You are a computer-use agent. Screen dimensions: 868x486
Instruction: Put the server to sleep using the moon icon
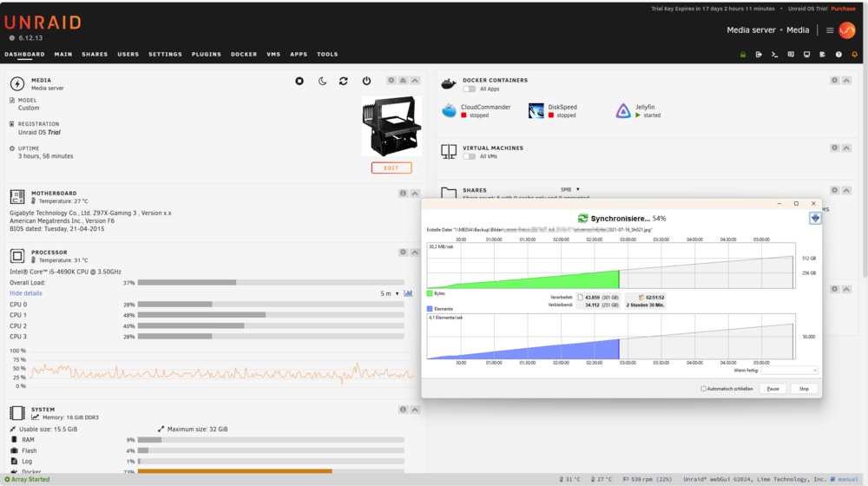[x=322, y=81]
